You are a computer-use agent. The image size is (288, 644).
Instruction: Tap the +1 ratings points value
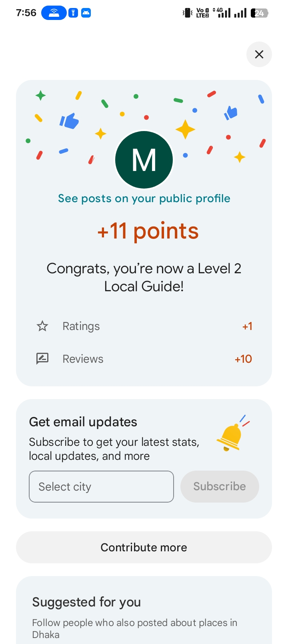247,326
